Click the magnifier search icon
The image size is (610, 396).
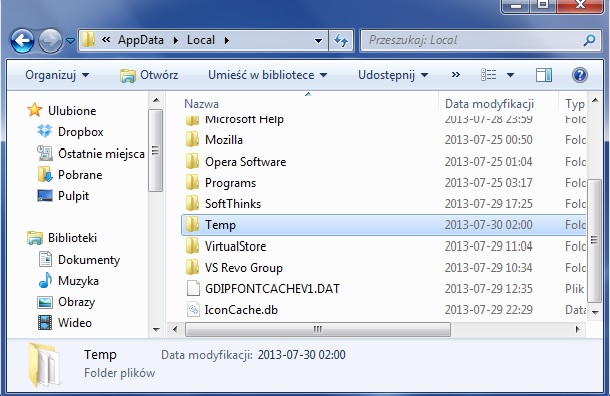[590, 40]
